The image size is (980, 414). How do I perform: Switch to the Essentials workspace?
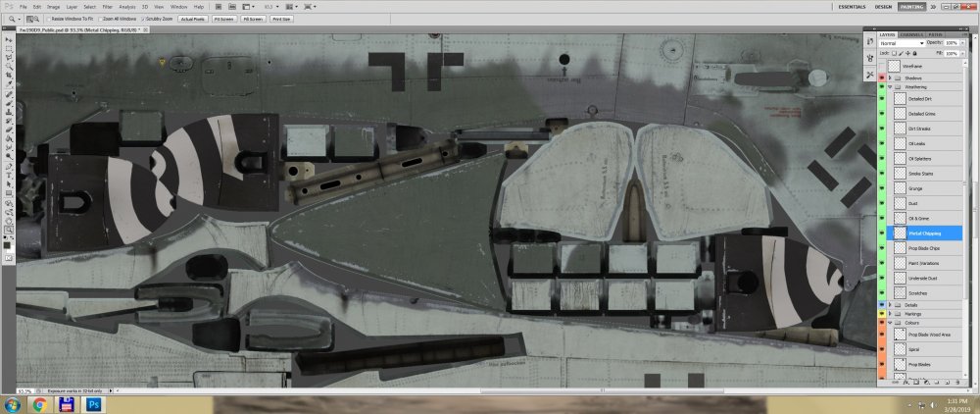pyautogui.click(x=853, y=6)
